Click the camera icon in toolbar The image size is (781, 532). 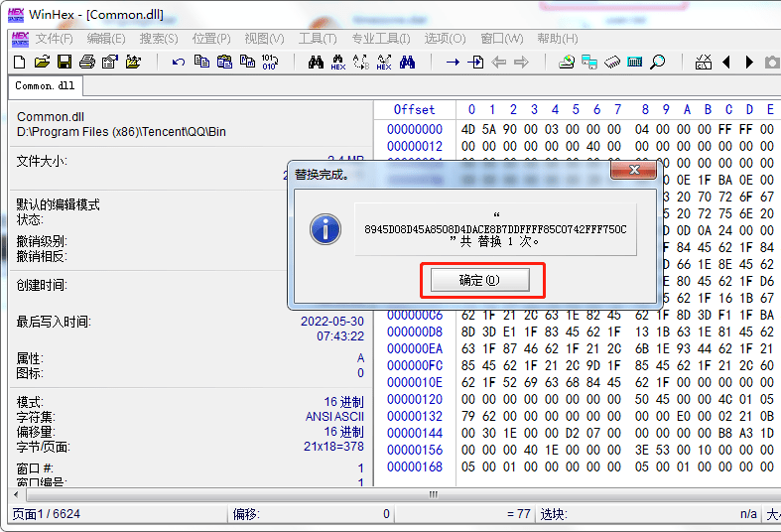click(x=772, y=63)
